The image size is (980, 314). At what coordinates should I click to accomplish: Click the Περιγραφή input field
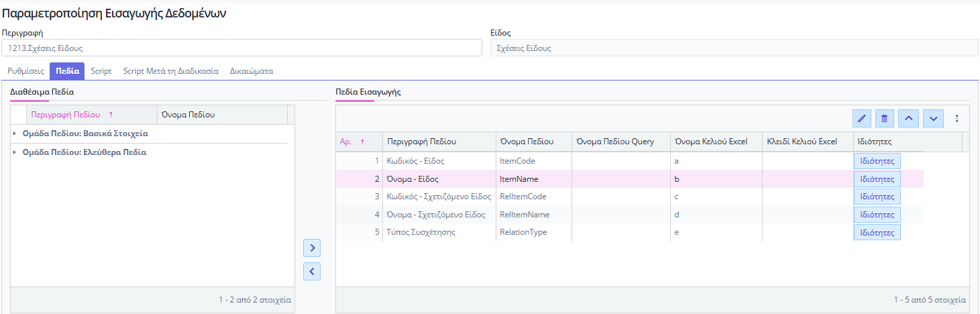pyautogui.click(x=241, y=48)
